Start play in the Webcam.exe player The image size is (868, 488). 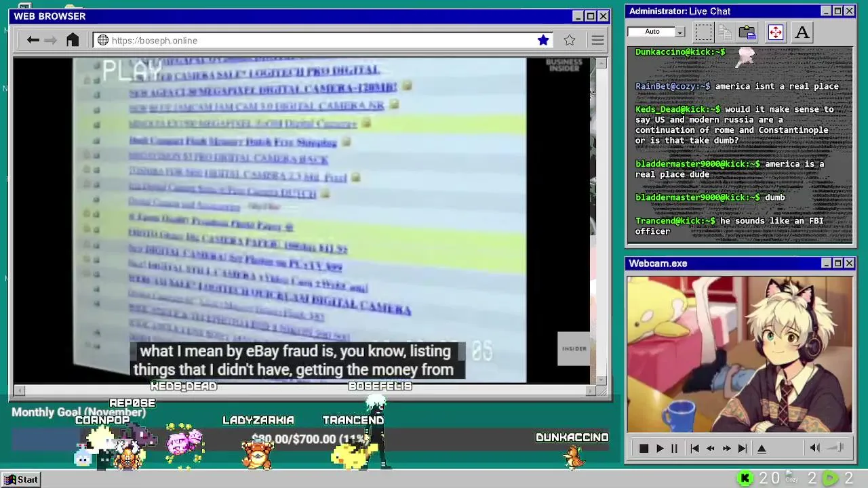[x=660, y=449]
